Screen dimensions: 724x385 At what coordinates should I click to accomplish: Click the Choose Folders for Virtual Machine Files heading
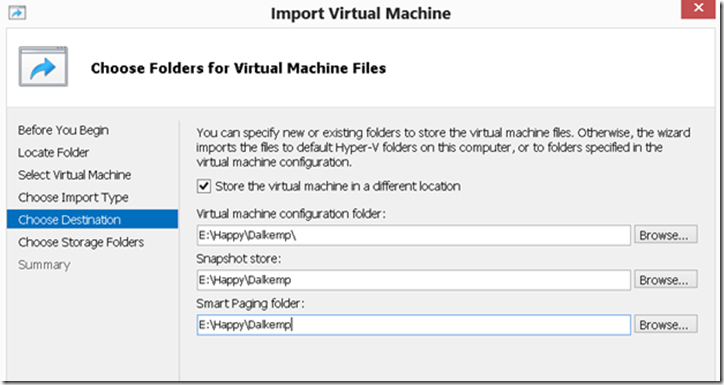coord(238,68)
